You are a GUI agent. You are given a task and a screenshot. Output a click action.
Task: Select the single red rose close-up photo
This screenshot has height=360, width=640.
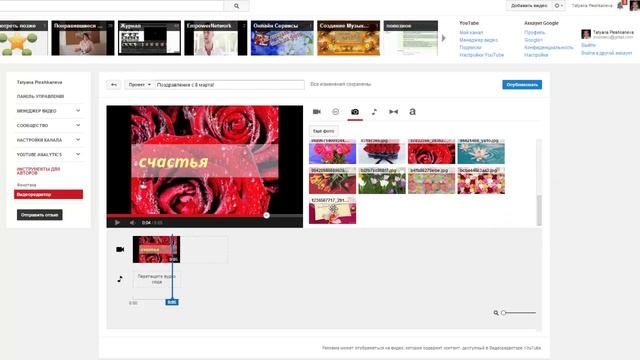(x=431, y=152)
